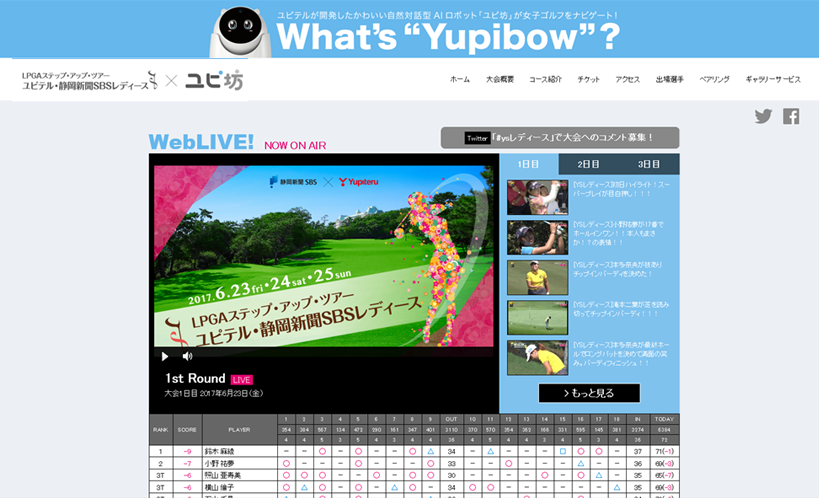Click the pink LIVE badge

tap(241, 380)
